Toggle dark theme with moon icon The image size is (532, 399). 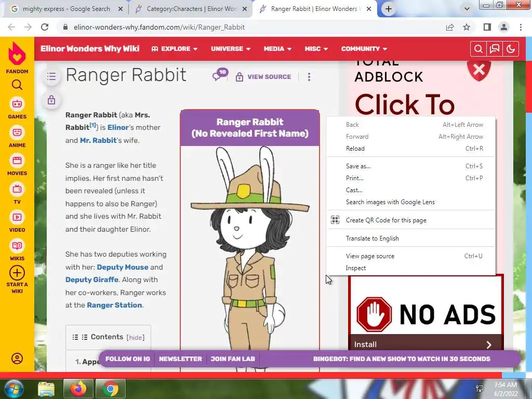(x=511, y=49)
